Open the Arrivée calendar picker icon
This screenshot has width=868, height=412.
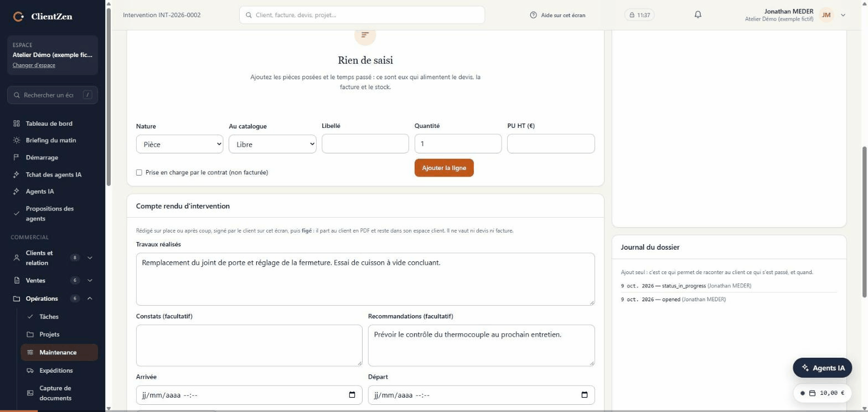click(352, 395)
